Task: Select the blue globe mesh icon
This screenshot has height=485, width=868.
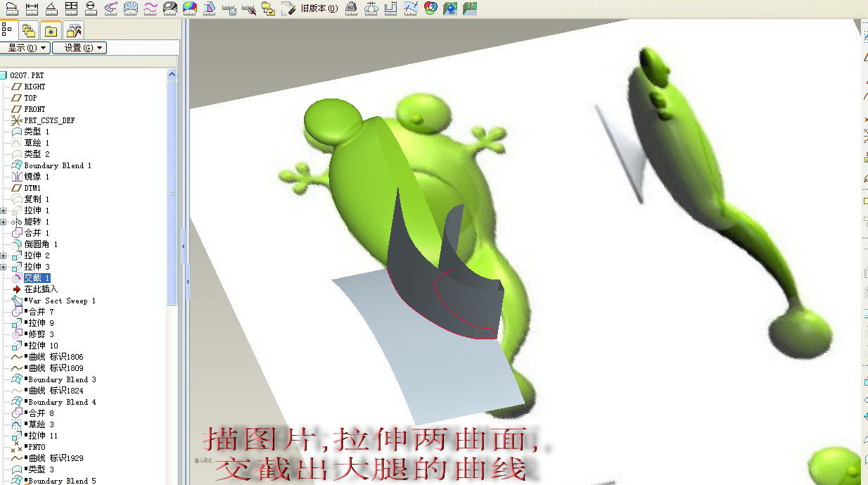Action: click(x=450, y=8)
